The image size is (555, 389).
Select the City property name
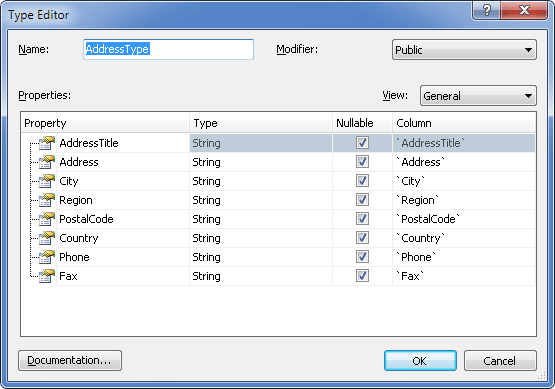(69, 181)
